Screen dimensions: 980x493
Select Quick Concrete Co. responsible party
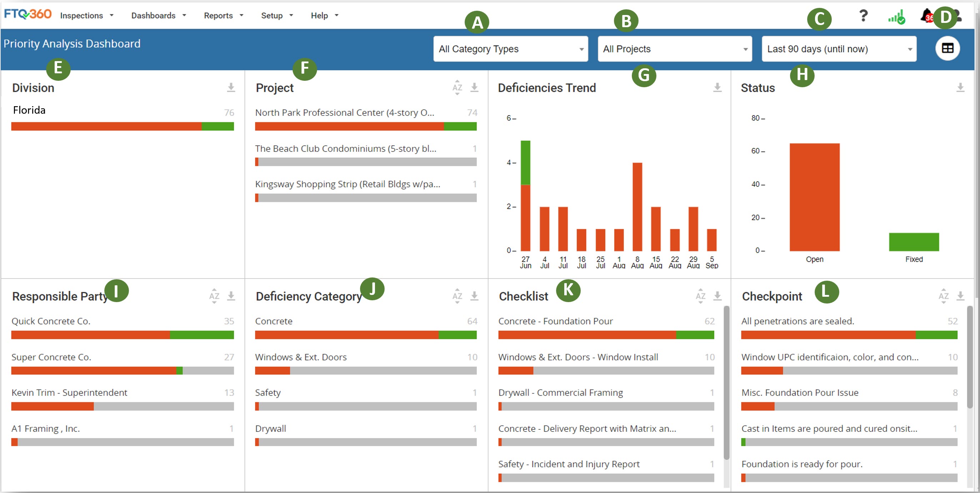pyautogui.click(x=51, y=321)
